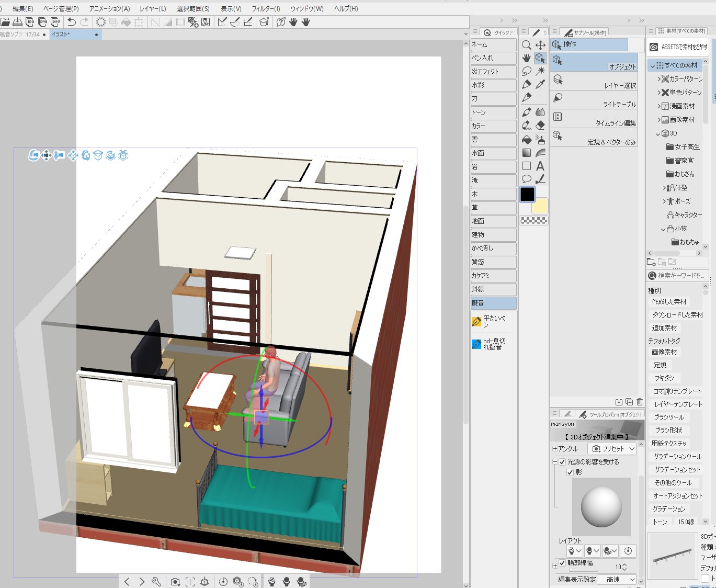The image size is (716, 588).
Task: Select the Auto select magic wand tool
Action: pyautogui.click(x=540, y=71)
